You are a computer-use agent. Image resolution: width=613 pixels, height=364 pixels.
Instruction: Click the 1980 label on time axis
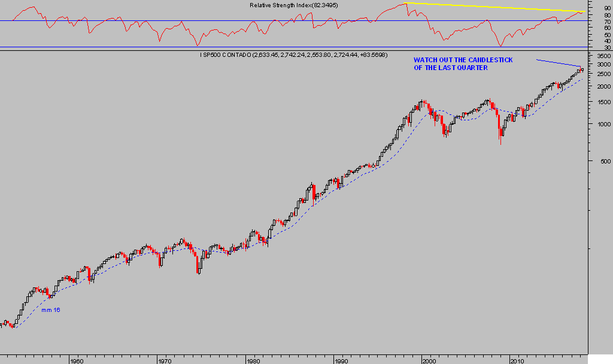[253, 361]
